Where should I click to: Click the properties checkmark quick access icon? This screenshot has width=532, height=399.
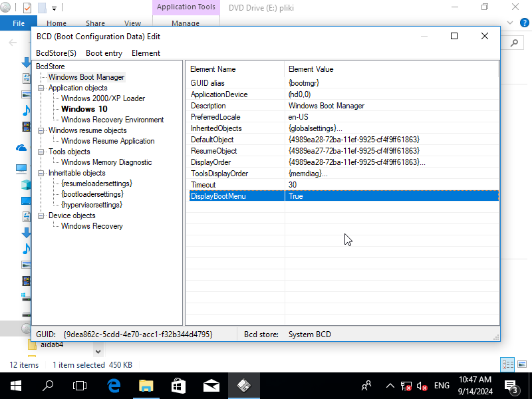pos(27,7)
